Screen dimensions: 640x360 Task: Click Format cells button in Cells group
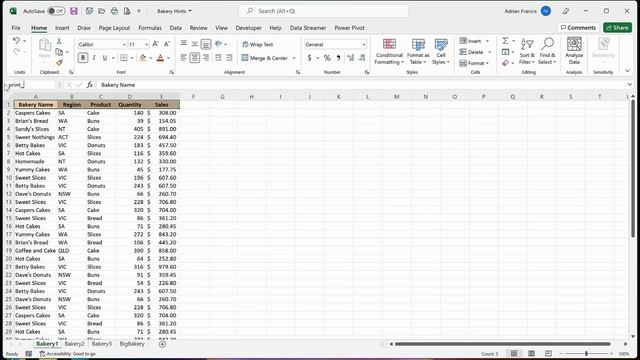pos(474,63)
